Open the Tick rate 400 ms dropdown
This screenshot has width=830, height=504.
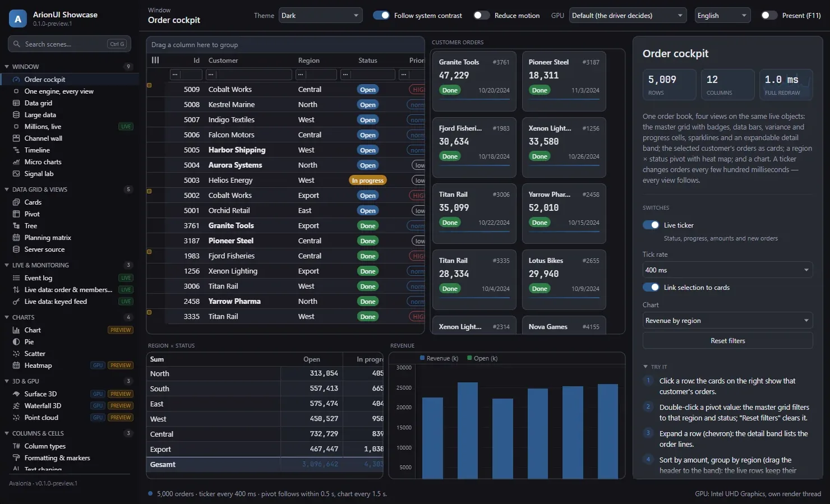728,270
